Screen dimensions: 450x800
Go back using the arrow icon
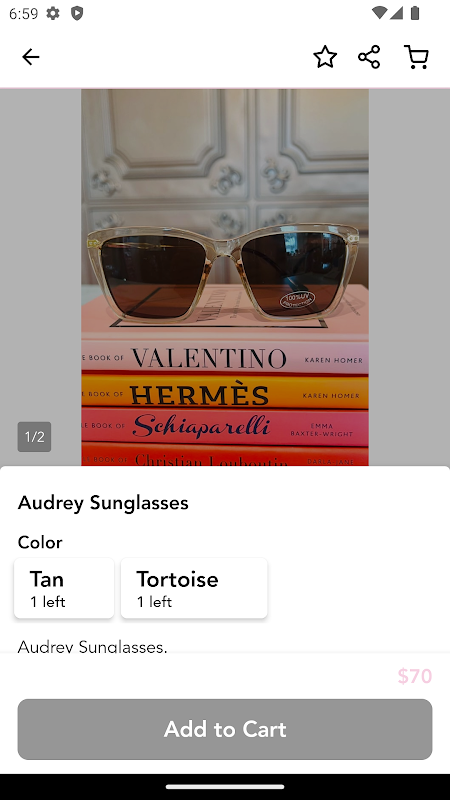[31, 57]
